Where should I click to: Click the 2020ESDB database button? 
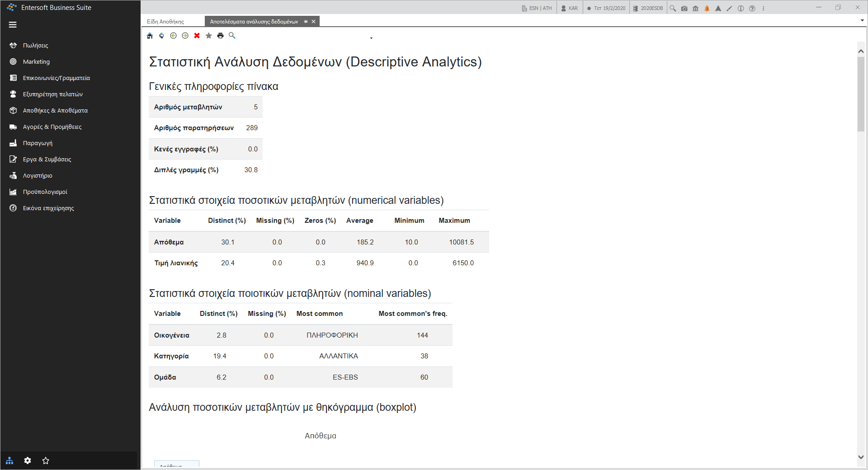(648, 8)
